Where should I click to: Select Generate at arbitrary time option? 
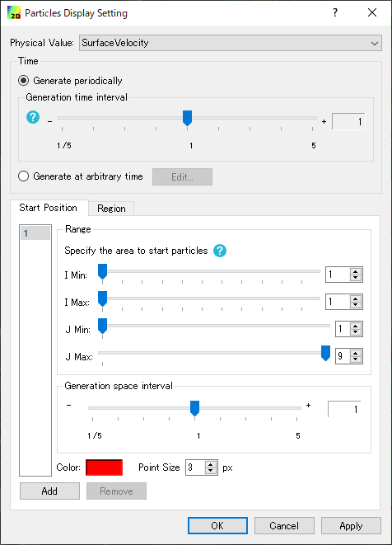pyautogui.click(x=81, y=176)
